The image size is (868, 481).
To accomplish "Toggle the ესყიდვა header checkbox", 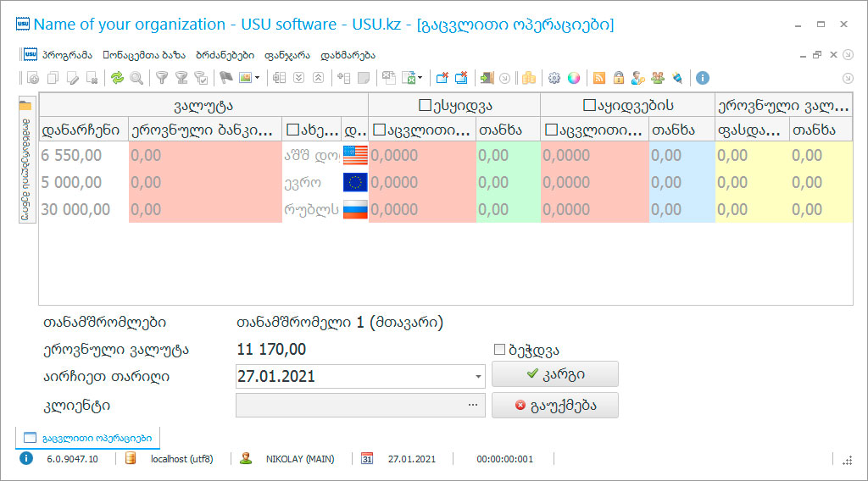I will [426, 105].
